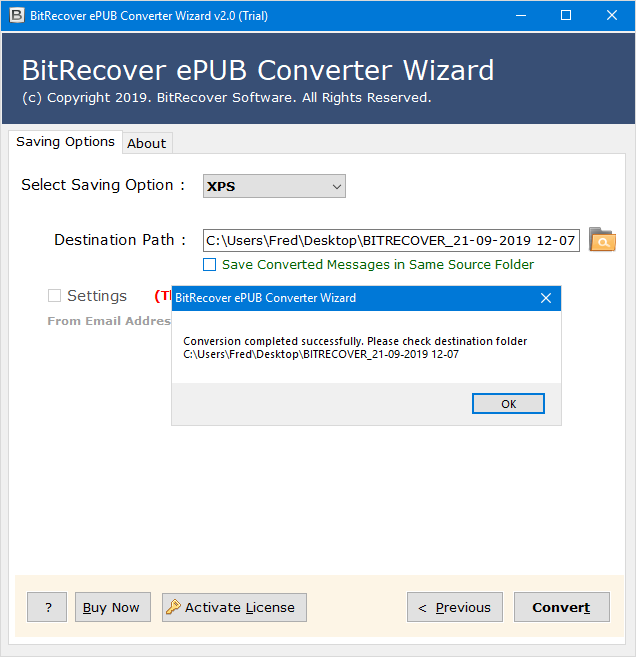The image size is (636, 657).
Task: Click the BitRecover app logo in the title bar
Action: click(17, 16)
